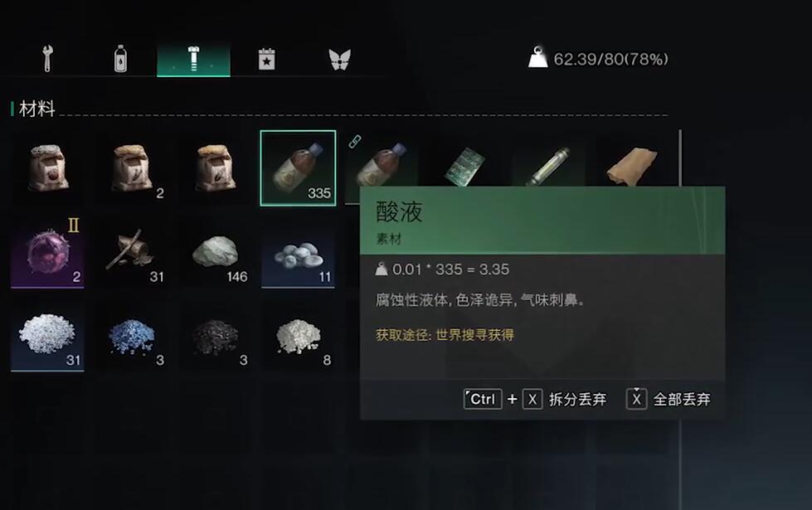Select the blue powder pile of 3
The height and width of the screenshot is (510, 812).
click(131, 334)
